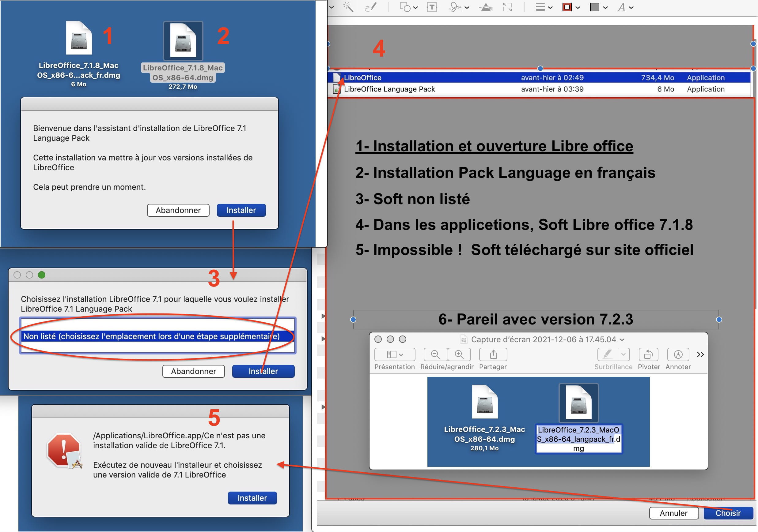Select the Sketch drawing tool

(x=370, y=7)
